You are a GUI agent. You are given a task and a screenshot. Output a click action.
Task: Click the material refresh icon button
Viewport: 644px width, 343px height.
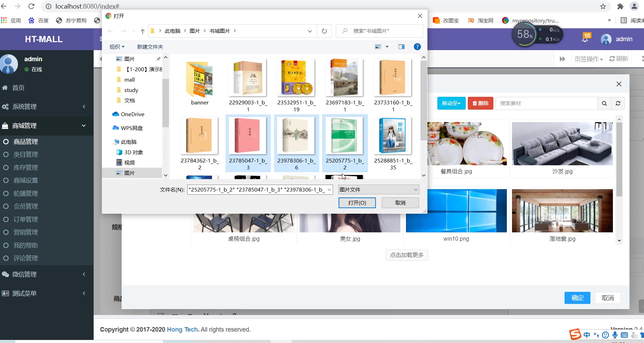[618, 103]
